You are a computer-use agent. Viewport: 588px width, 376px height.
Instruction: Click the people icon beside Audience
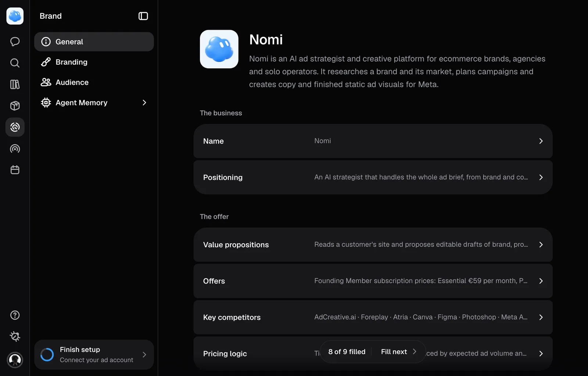click(46, 82)
